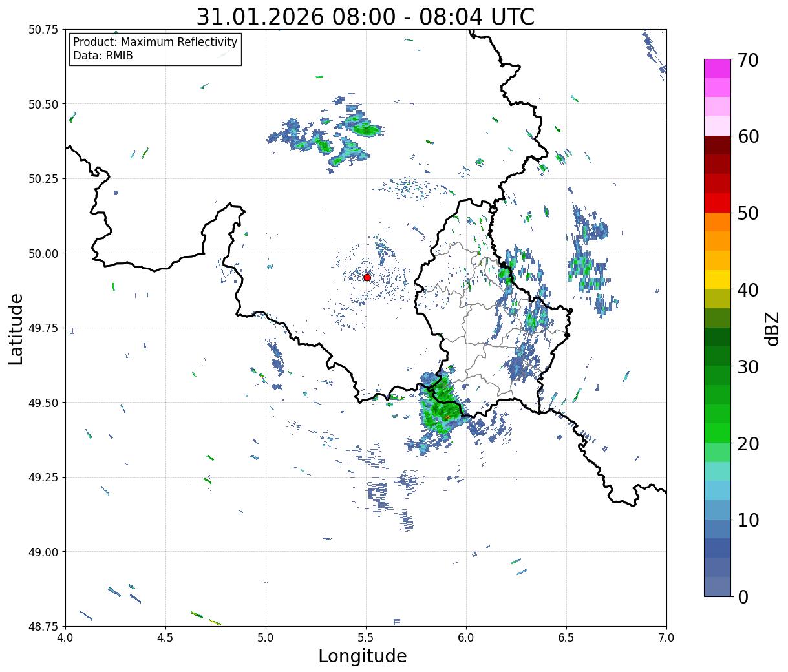This screenshot has width=788, height=672.
Task: Click the title '31.01.2026 08:00 - 08:04 UTC'
Action: point(365,17)
